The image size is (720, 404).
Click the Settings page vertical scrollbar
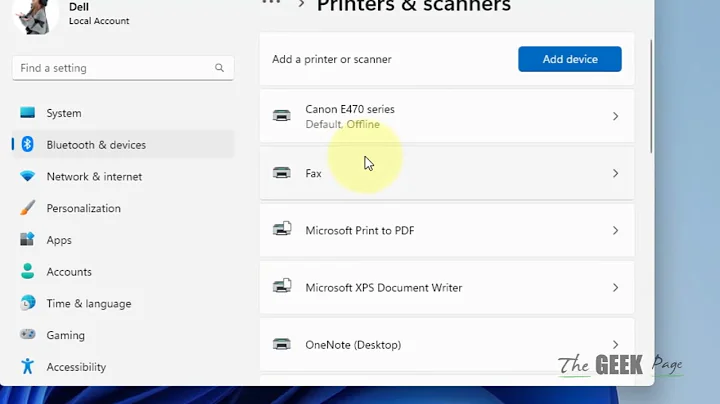click(651, 96)
